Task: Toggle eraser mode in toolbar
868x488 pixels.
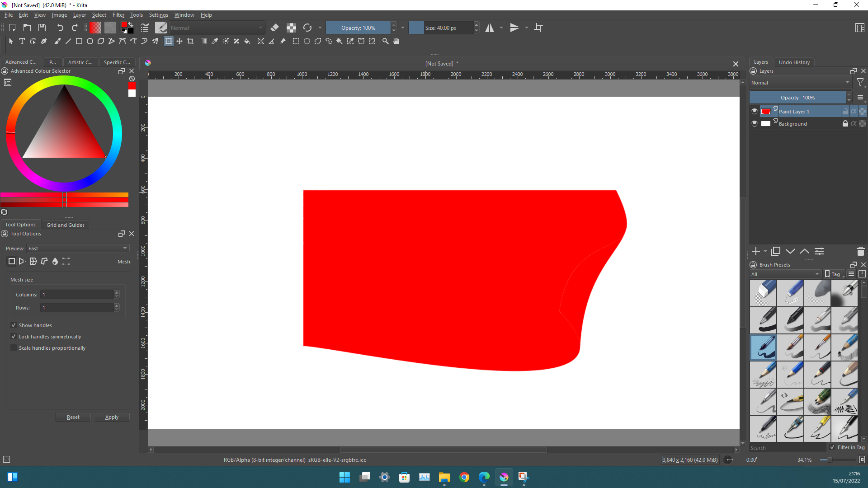Action: (x=274, y=28)
